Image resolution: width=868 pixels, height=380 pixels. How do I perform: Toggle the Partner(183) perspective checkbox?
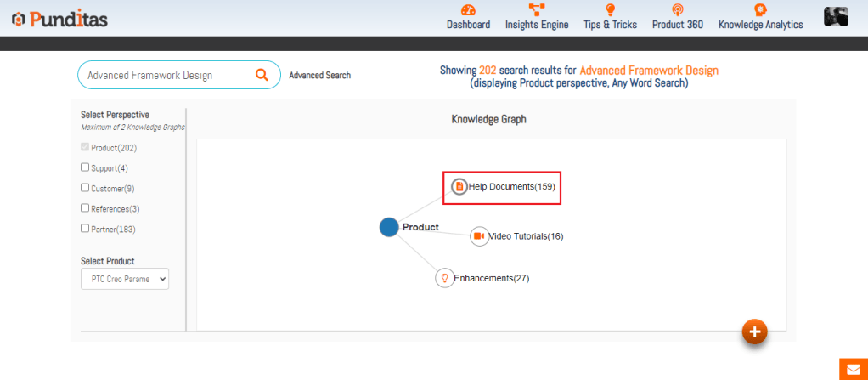click(85, 229)
